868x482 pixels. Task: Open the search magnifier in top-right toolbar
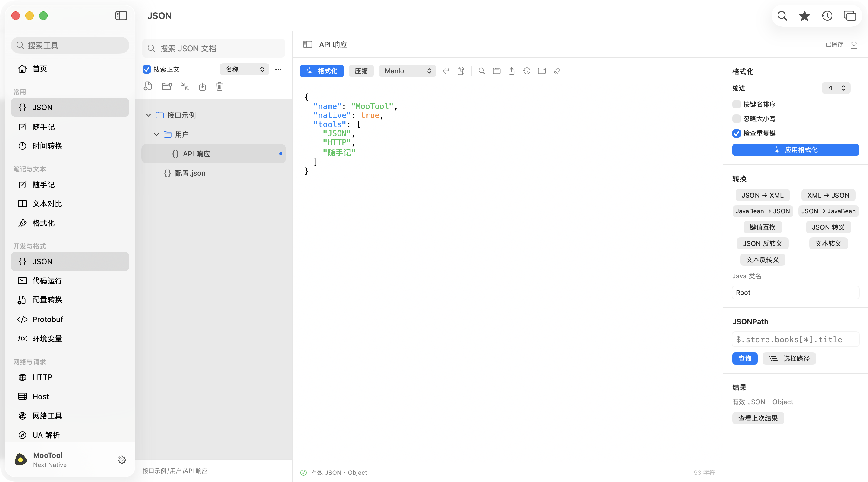782,16
